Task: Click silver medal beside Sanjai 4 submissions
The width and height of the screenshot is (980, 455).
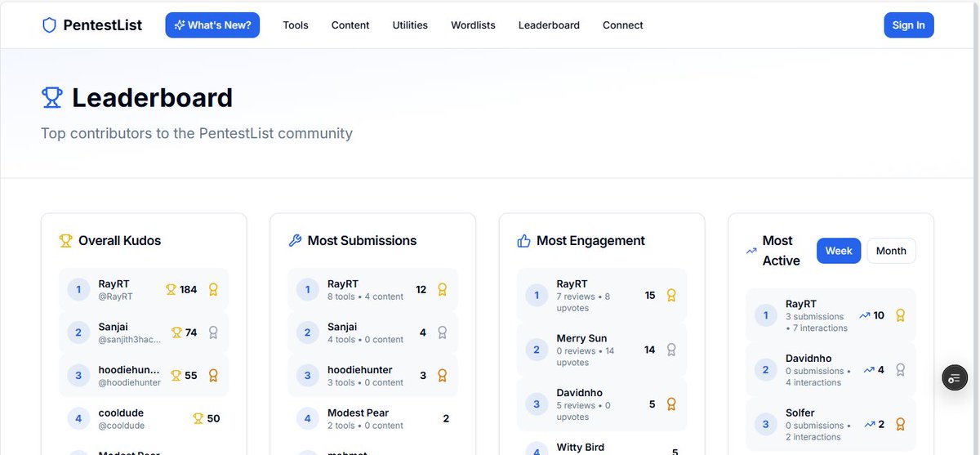Action: [x=443, y=332]
